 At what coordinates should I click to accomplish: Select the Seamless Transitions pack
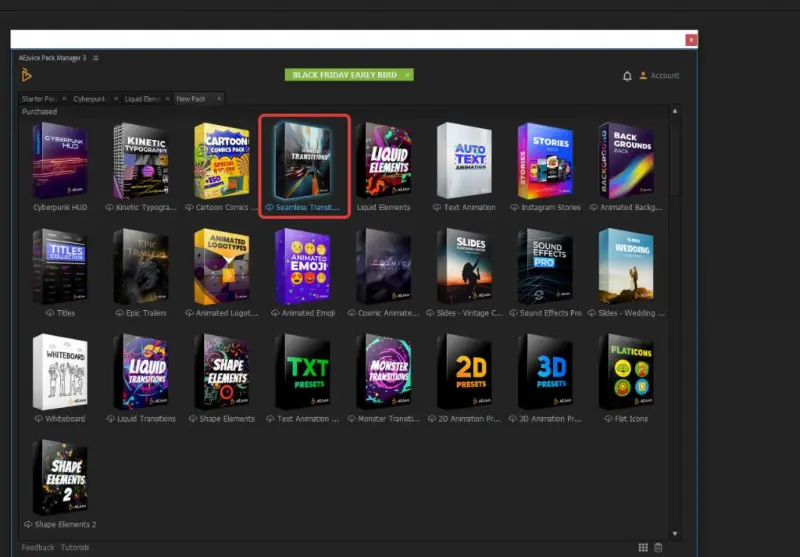[305, 163]
